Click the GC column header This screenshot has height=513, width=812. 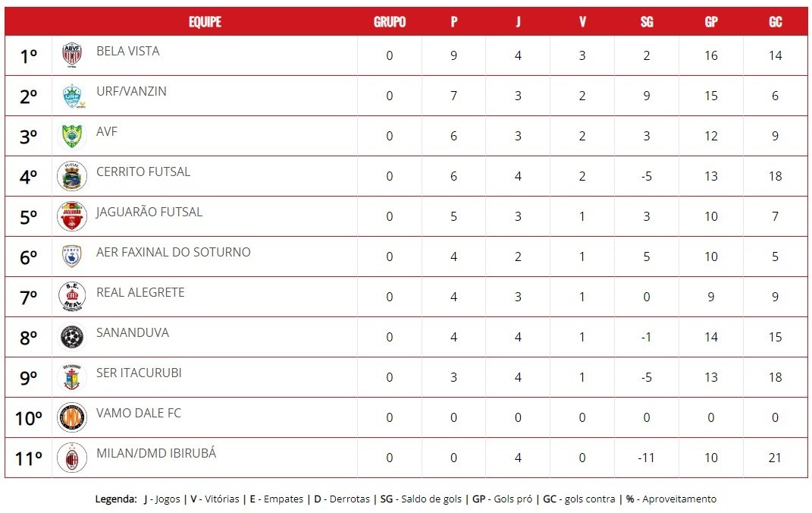click(x=775, y=22)
